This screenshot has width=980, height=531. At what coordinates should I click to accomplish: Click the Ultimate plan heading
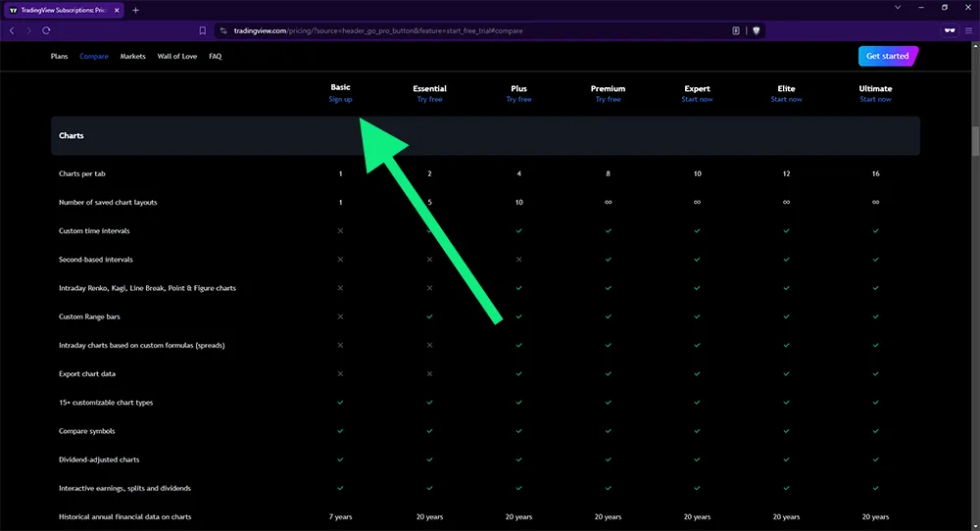click(x=875, y=89)
